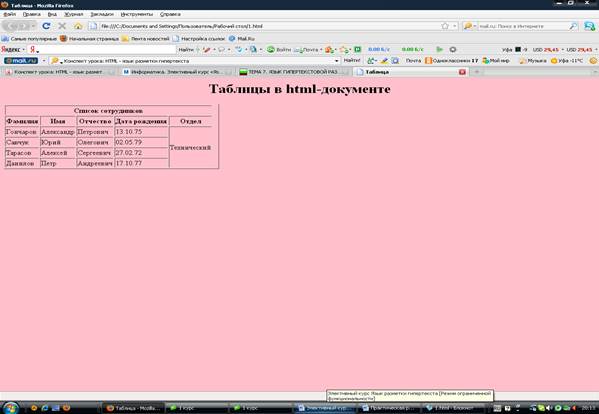The width and height of the screenshot is (599, 414).
Task: Bookmark this page with the star icon
Action: pyautogui.click(x=445, y=26)
